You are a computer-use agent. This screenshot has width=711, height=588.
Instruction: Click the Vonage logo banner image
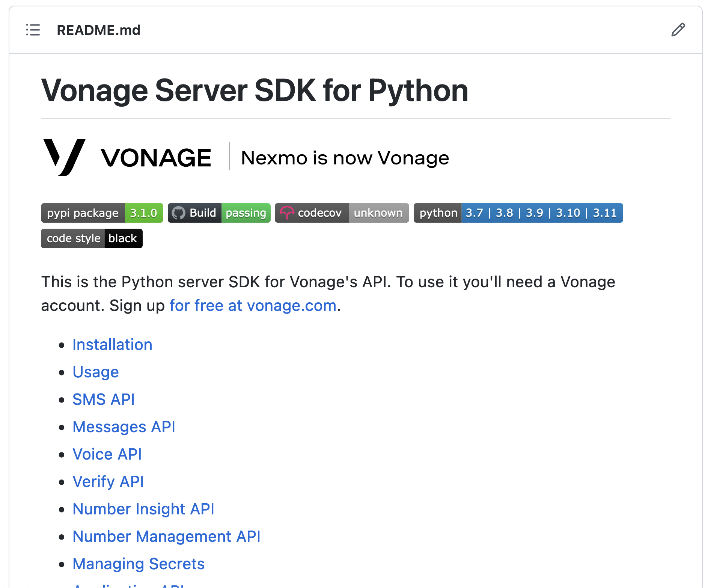[x=246, y=157]
